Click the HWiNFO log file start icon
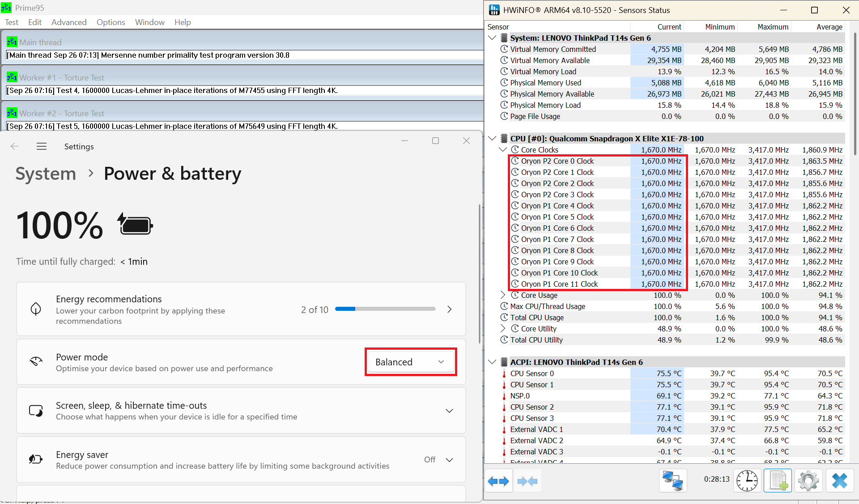Screen dimensions: 859x504 pyautogui.click(x=778, y=481)
